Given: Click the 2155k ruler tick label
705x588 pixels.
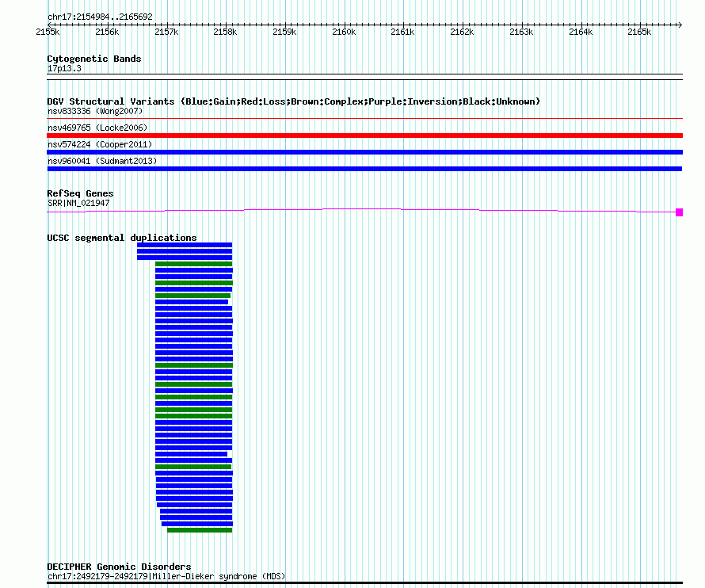Looking at the screenshot, I should [48, 32].
